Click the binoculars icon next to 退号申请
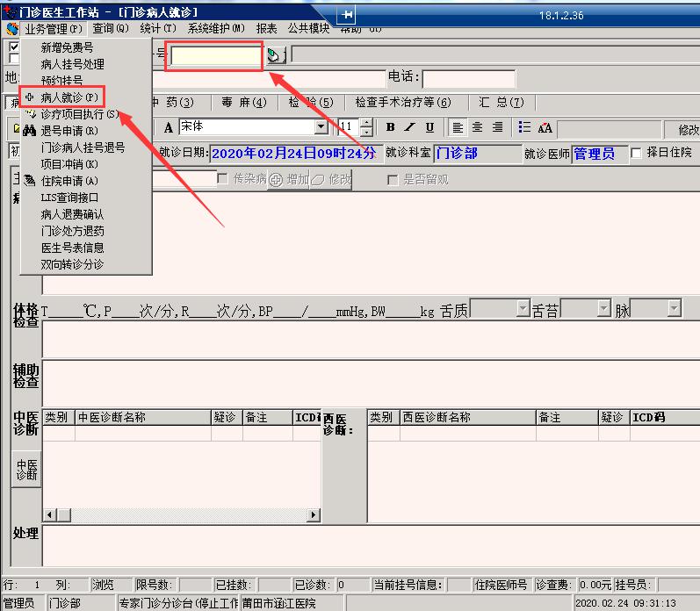Screen dimensions: 700x611 pos(30,131)
